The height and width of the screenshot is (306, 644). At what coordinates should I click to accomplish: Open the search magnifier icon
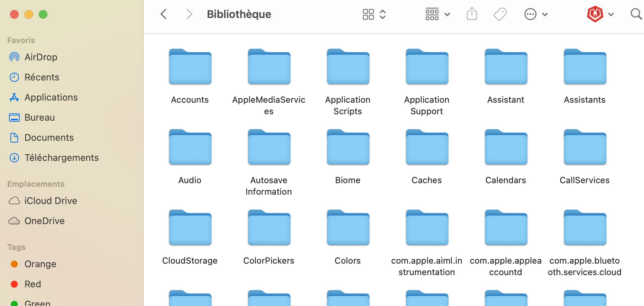pyautogui.click(x=636, y=14)
